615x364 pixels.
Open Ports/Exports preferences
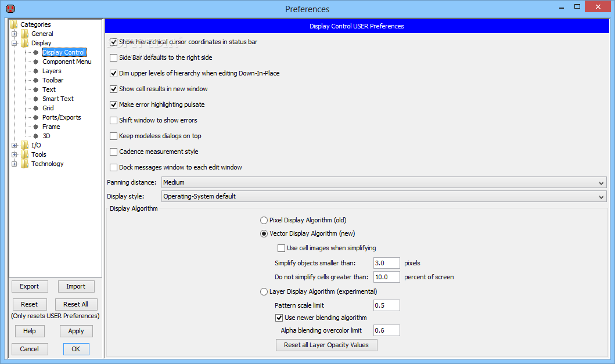[62, 117]
